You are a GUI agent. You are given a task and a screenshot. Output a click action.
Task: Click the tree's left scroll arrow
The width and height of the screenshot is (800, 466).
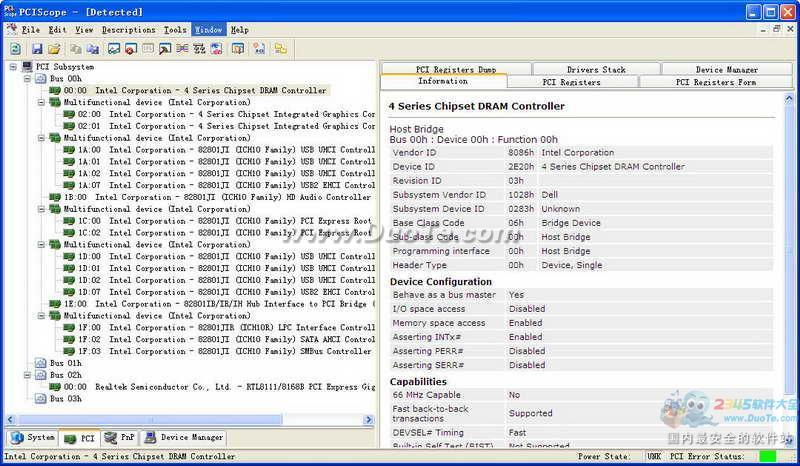pos(10,420)
